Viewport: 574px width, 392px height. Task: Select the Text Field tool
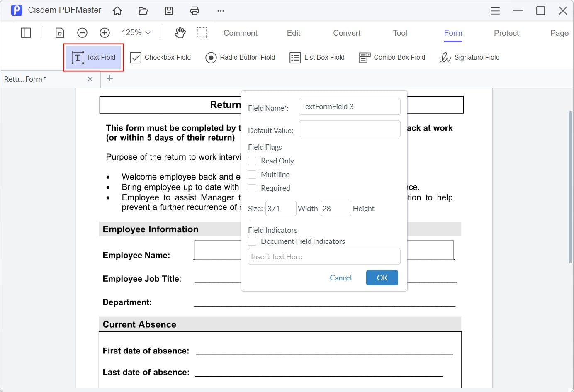tap(94, 57)
